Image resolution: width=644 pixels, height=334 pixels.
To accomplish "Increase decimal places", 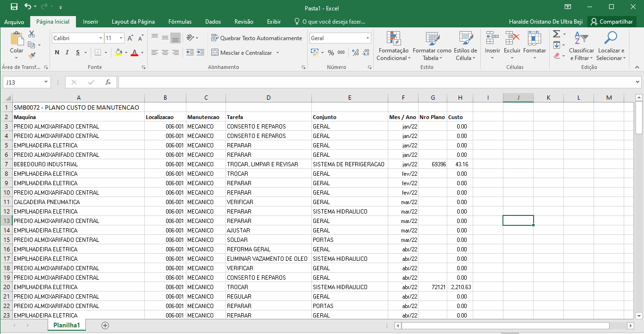I will [355, 53].
